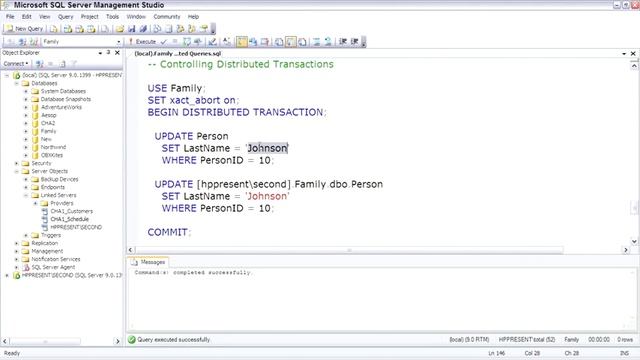This screenshot has width=640, height=360.
Task: Open the File menu
Action: point(10,17)
